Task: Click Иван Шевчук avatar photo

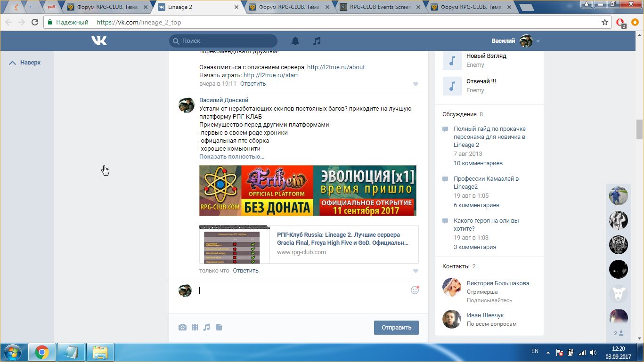Action: 452,319
